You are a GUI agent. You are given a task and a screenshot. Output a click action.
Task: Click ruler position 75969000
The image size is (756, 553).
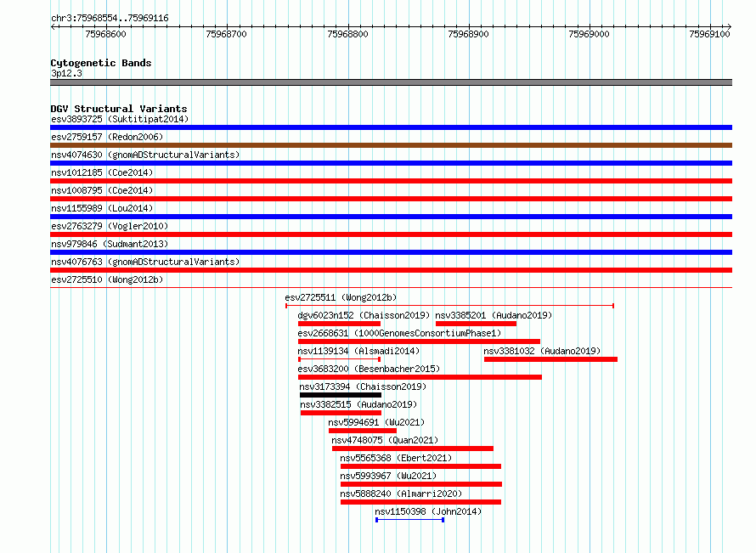589,34
